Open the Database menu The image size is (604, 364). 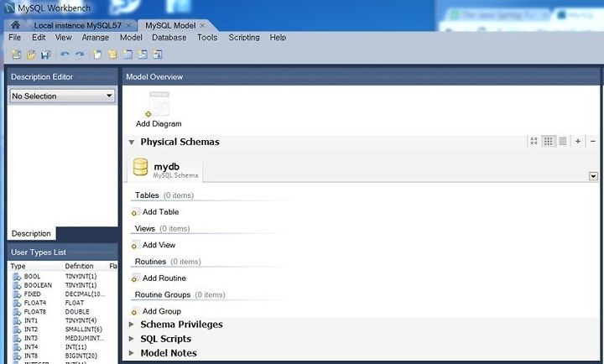169,38
